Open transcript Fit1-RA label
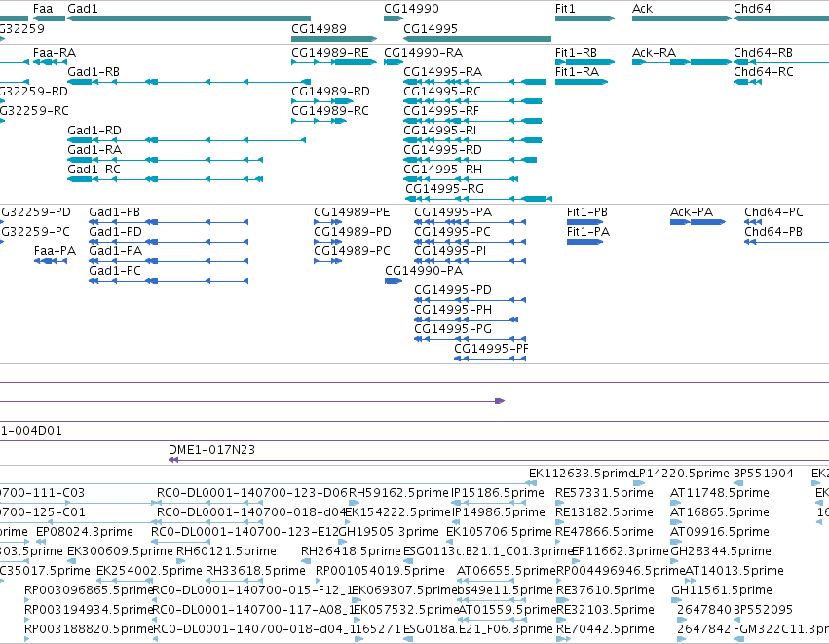The height and width of the screenshot is (644, 829). tap(577, 72)
